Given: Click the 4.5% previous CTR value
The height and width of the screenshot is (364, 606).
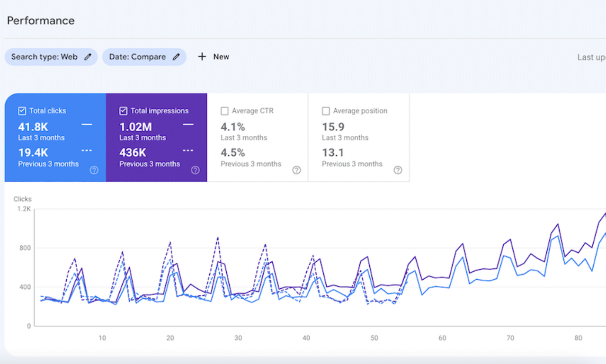Looking at the screenshot, I should pos(233,152).
